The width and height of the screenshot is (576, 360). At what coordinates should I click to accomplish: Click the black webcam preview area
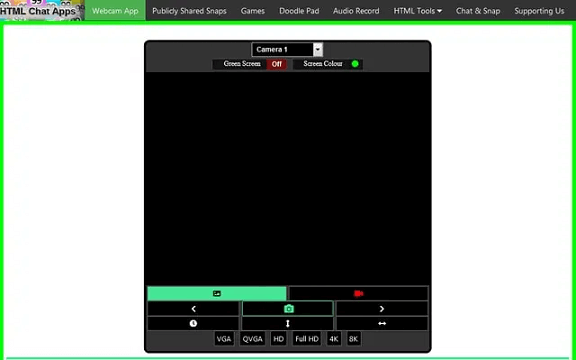288,178
